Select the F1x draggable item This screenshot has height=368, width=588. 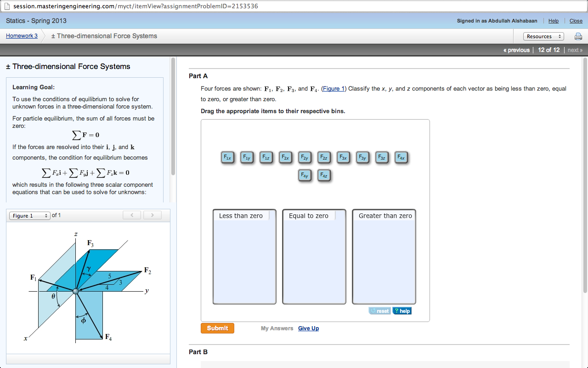(x=227, y=158)
